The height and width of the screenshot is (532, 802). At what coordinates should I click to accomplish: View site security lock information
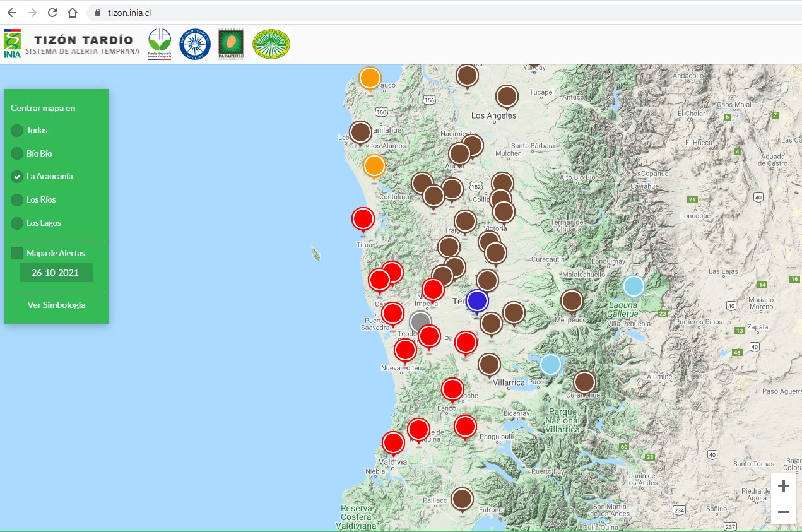pyautogui.click(x=97, y=13)
